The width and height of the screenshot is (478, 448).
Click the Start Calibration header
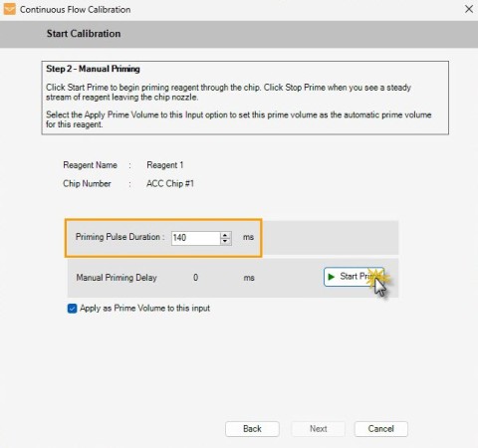[84, 34]
